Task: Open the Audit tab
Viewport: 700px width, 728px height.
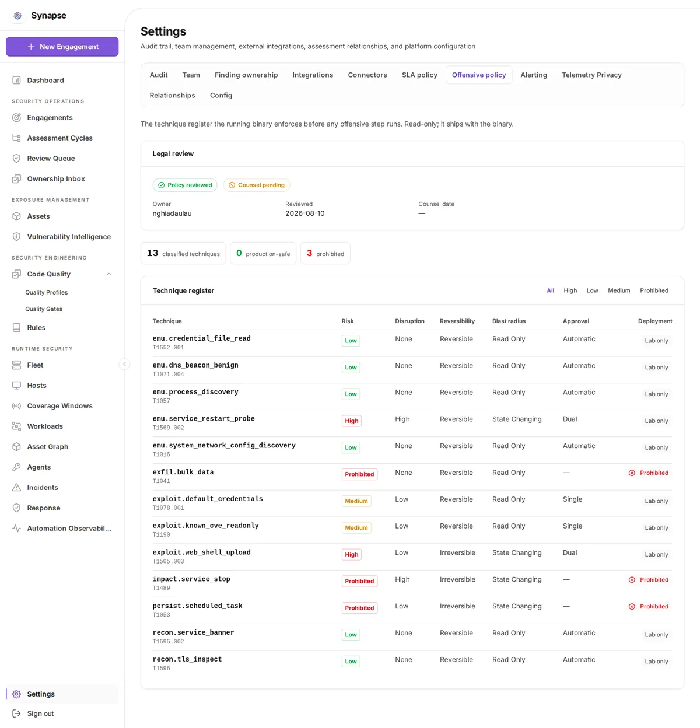Action: pyautogui.click(x=159, y=75)
